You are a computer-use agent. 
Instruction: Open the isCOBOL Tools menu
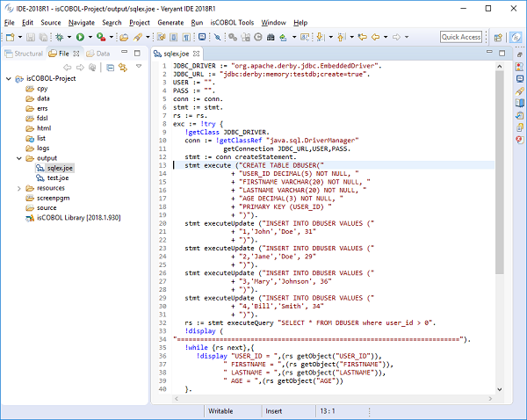[232, 21]
